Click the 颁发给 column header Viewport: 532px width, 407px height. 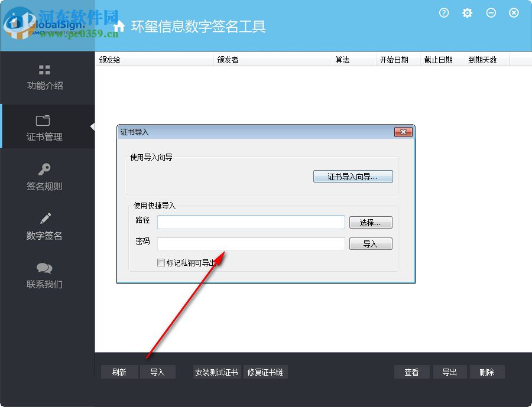(x=109, y=59)
